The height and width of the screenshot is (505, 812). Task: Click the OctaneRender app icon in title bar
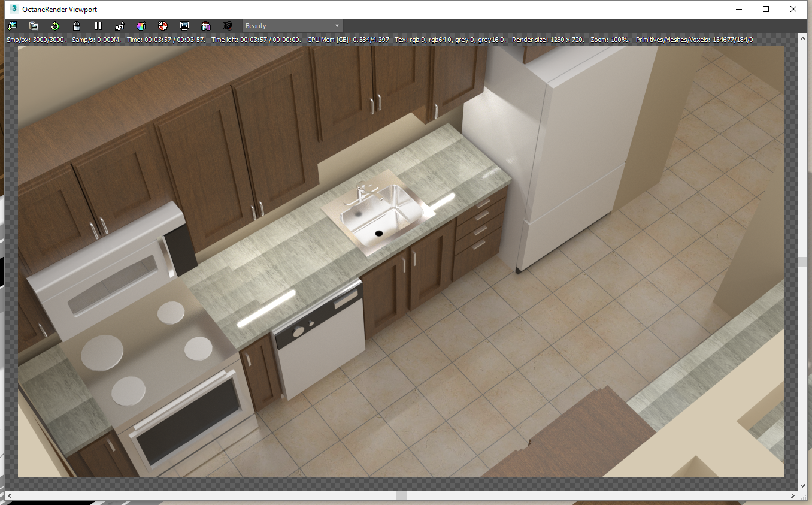point(15,9)
